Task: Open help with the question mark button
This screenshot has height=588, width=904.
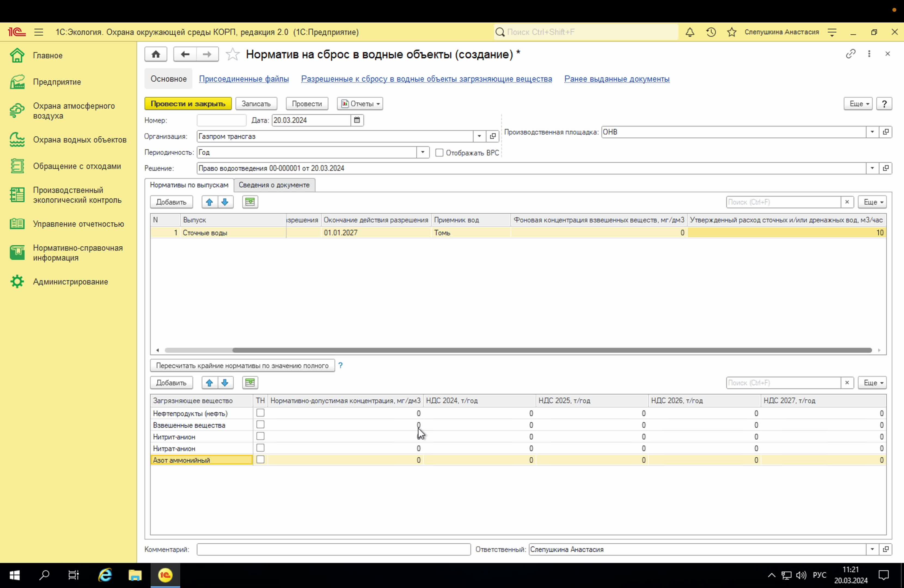Action: point(884,104)
